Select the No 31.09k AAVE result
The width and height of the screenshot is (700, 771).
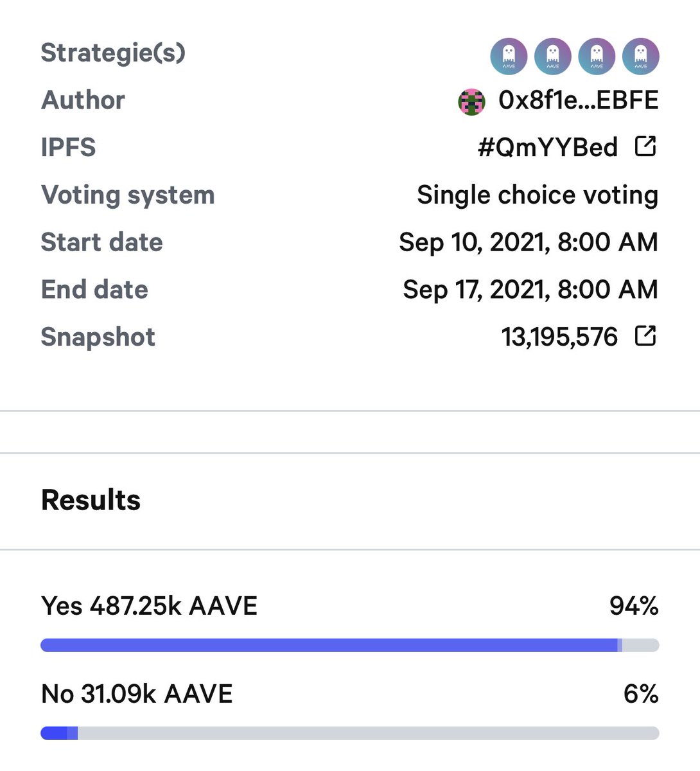[137, 694]
